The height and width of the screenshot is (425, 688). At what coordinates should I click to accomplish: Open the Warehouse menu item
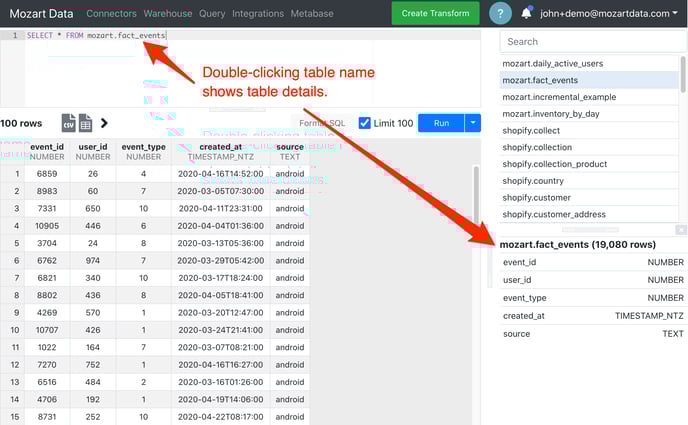(x=168, y=14)
